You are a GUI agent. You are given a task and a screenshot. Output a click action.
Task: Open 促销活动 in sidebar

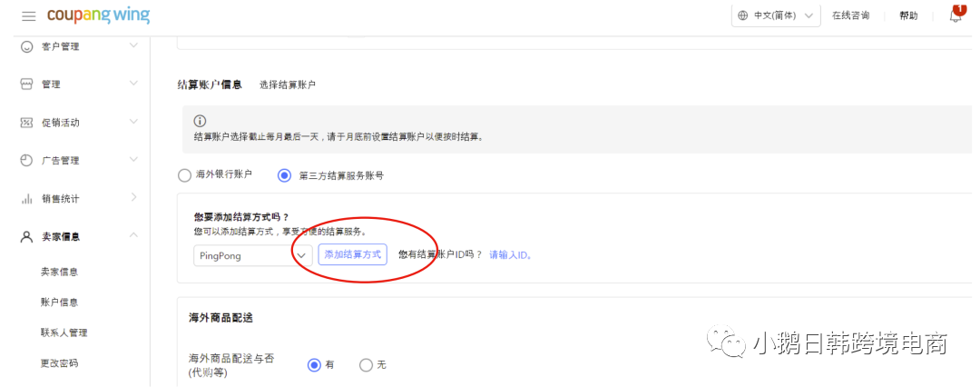tap(61, 122)
